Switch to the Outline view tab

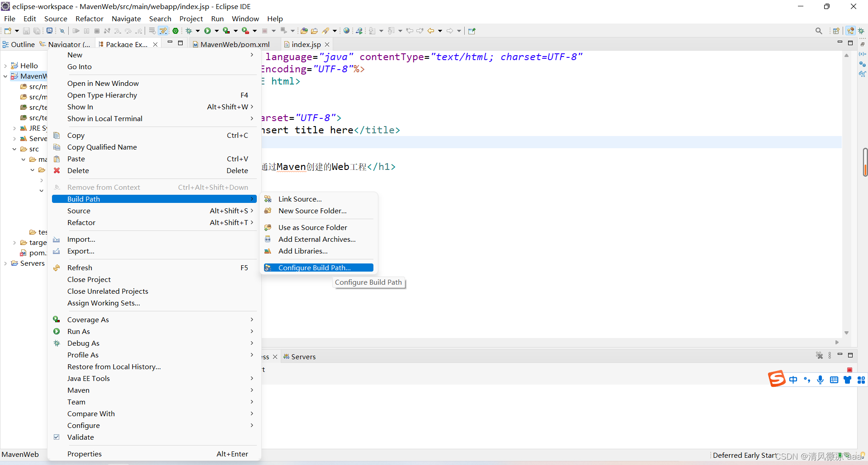(x=19, y=44)
